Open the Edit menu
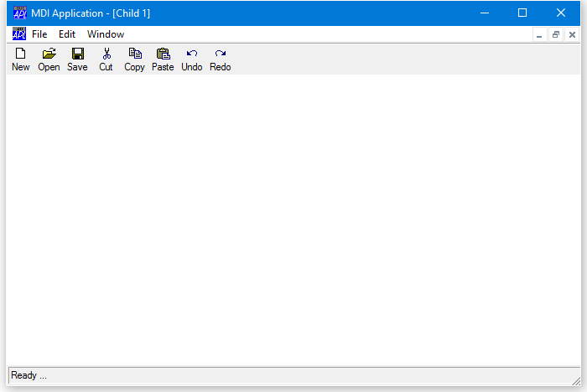587x392 pixels. pyautogui.click(x=67, y=34)
